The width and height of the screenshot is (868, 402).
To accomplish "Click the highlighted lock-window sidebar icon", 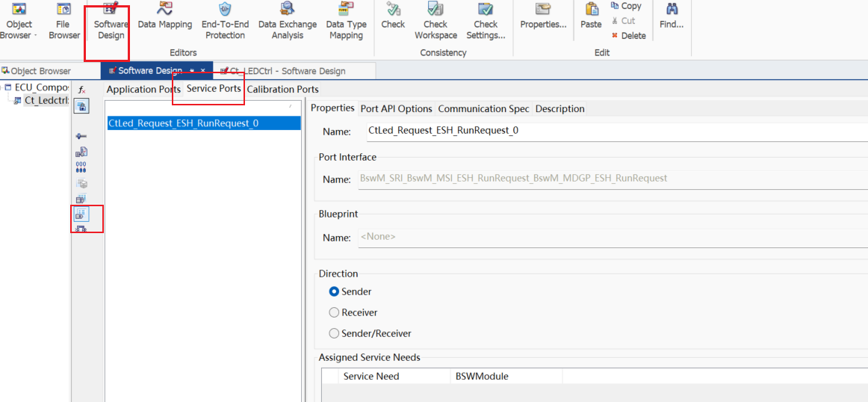I will pos(82,106).
